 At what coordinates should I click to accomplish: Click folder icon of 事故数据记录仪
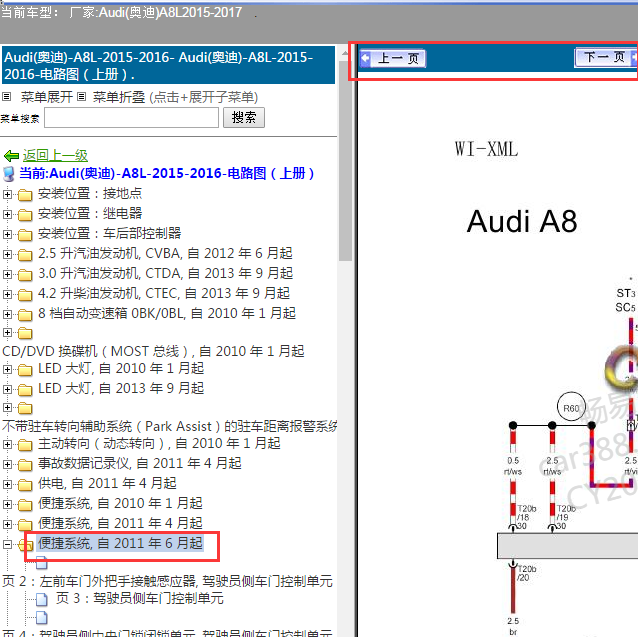pyautogui.click(x=25, y=465)
